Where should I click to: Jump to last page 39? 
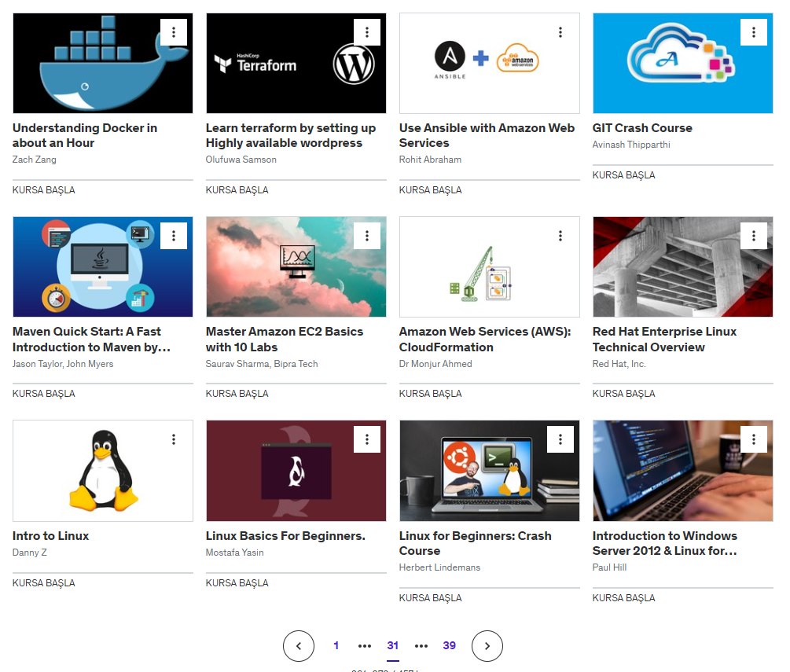(450, 645)
